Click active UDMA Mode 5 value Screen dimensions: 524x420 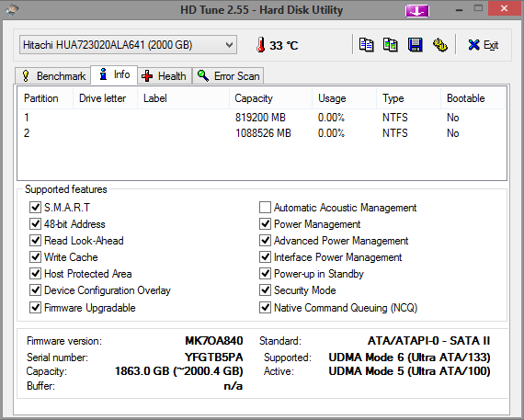click(409, 371)
